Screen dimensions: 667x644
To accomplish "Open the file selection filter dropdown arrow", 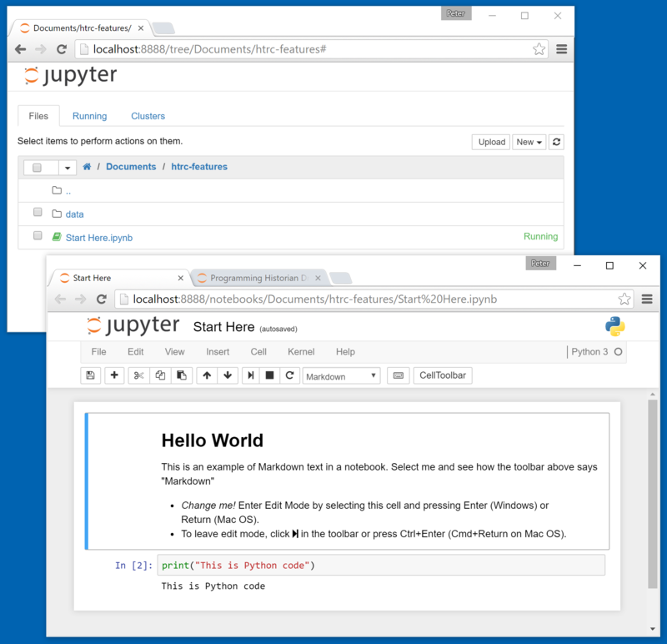I will coord(66,167).
